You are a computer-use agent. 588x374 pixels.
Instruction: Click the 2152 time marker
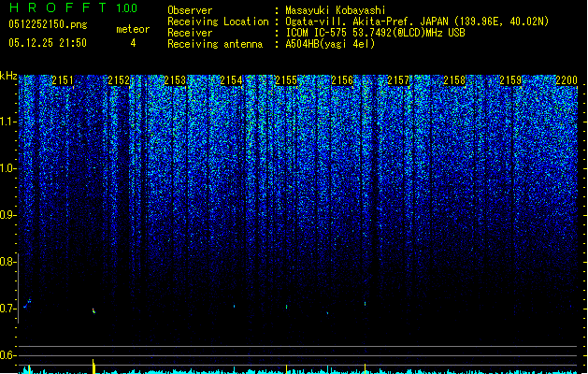[x=119, y=80]
